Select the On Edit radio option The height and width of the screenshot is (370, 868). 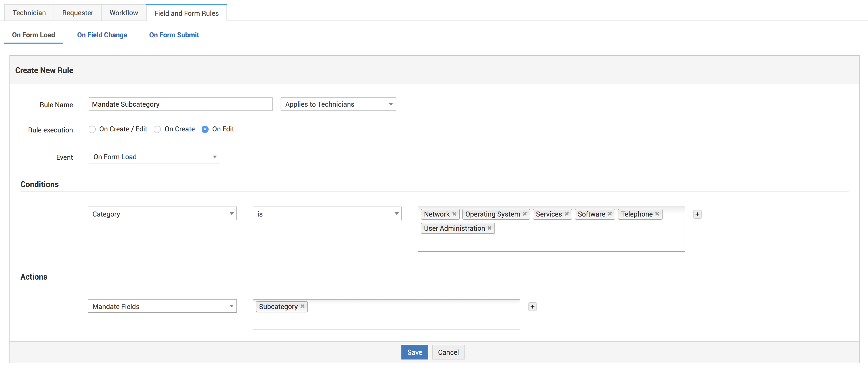pyautogui.click(x=205, y=129)
